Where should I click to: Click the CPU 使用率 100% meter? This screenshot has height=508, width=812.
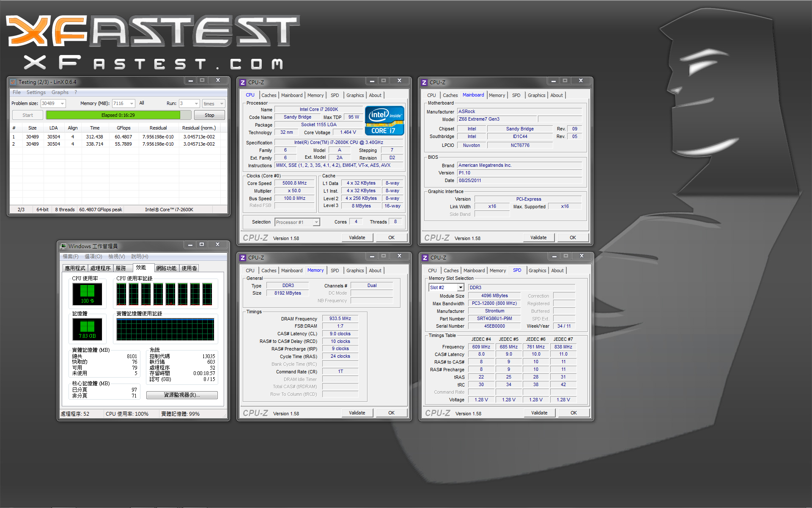87,294
